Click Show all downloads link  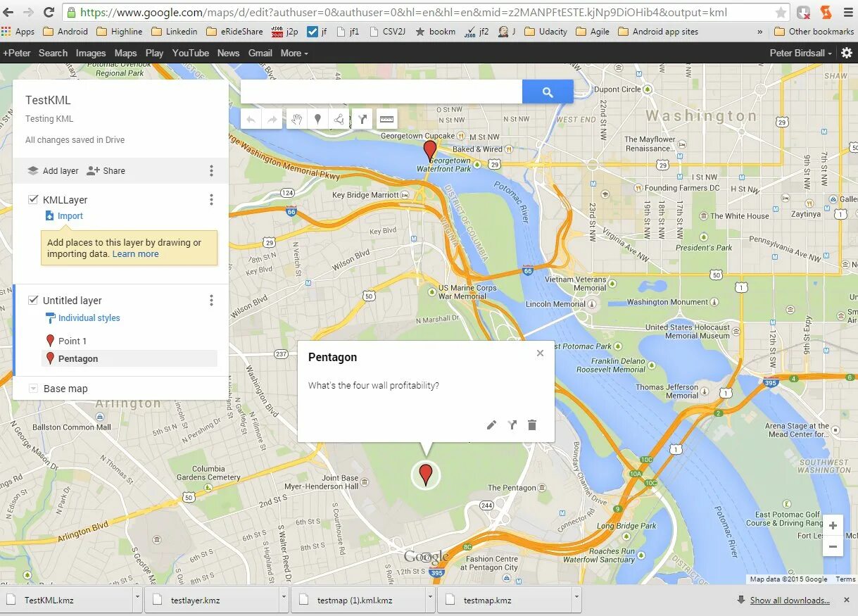790,601
